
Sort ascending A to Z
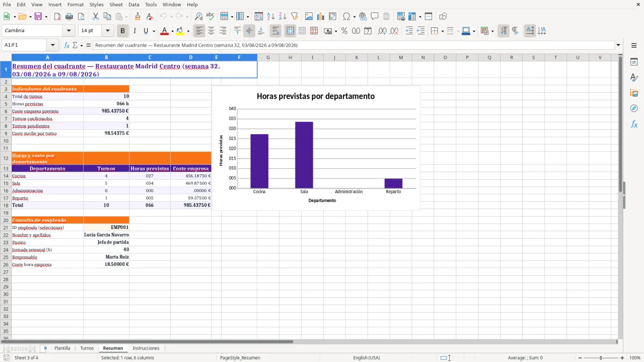tap(270, 17)
